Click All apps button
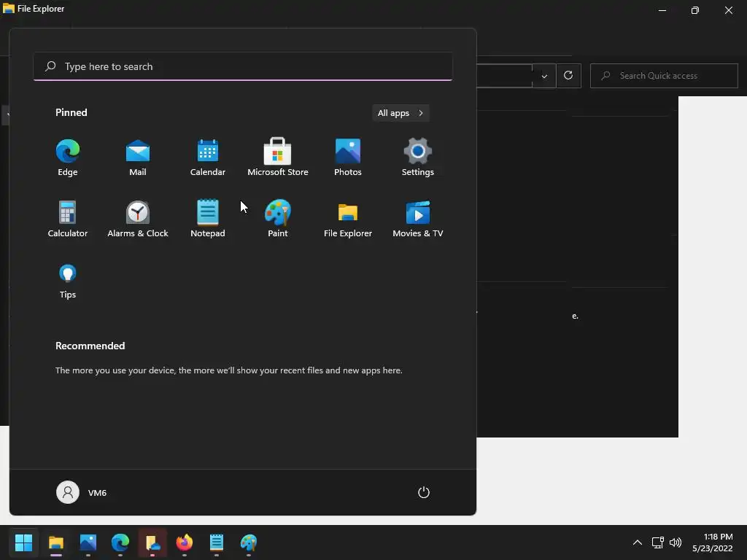The image size is (747, 560). tap(400, 113)
